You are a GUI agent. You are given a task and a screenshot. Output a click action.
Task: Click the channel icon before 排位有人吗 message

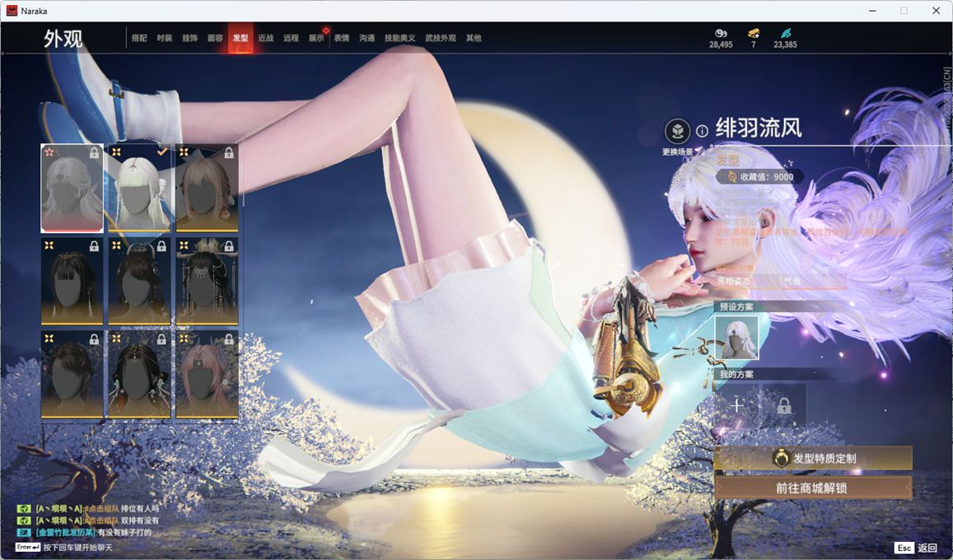click(24, 509)
